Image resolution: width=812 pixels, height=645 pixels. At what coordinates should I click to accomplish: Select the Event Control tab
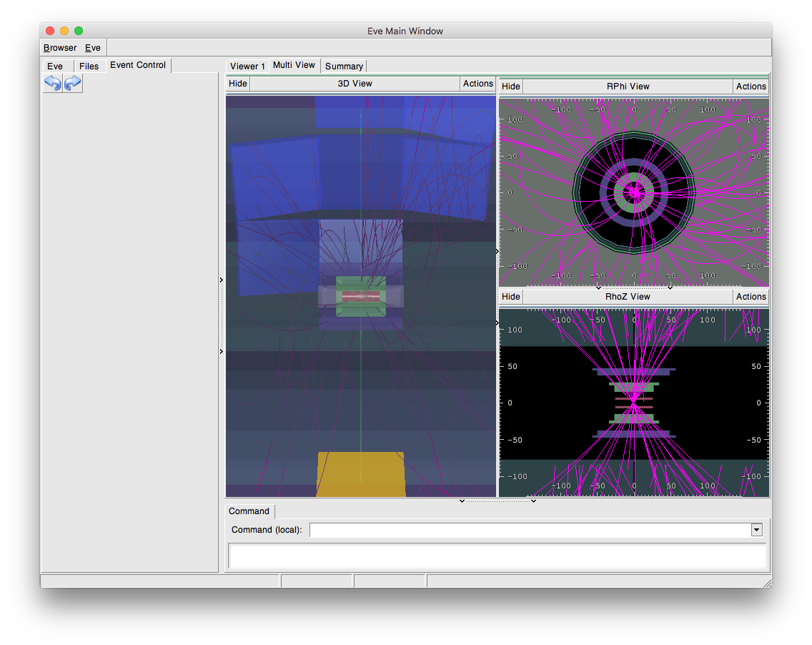coord(138,65)
